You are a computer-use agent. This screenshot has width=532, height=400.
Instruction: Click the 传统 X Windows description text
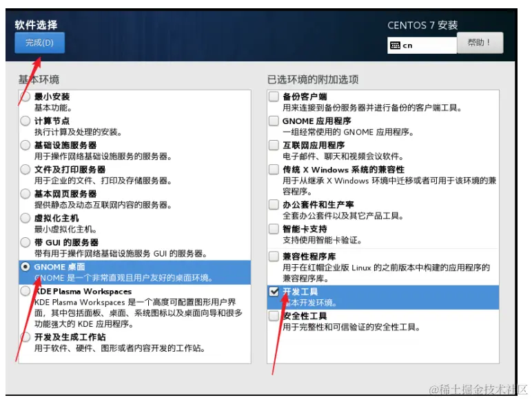[389, 186]
